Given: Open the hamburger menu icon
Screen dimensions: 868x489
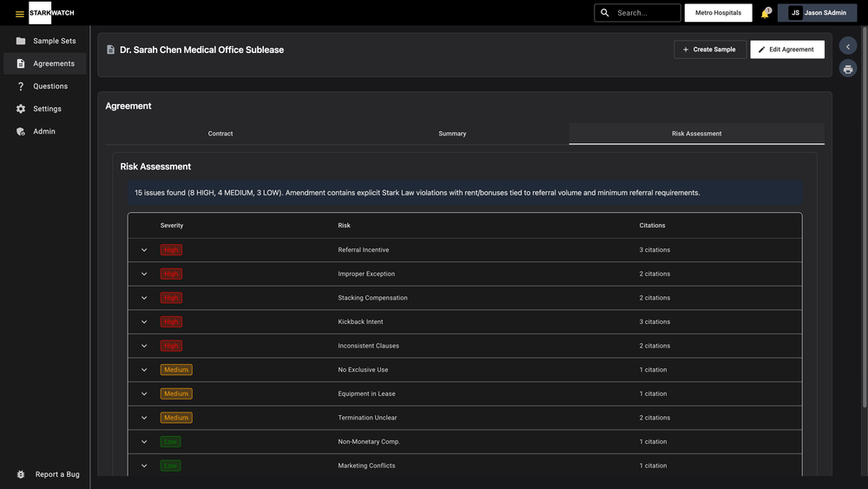Looking at the screenshot, I should [x=19, y=14].
